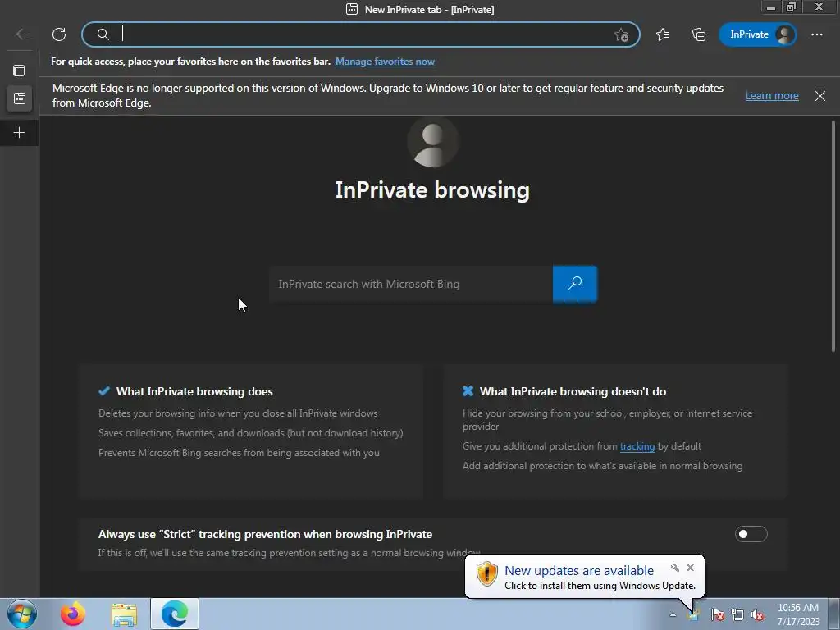Select the New InPrivate tab in sidebar
840x630 pixels.
click(x=20, y=98)
